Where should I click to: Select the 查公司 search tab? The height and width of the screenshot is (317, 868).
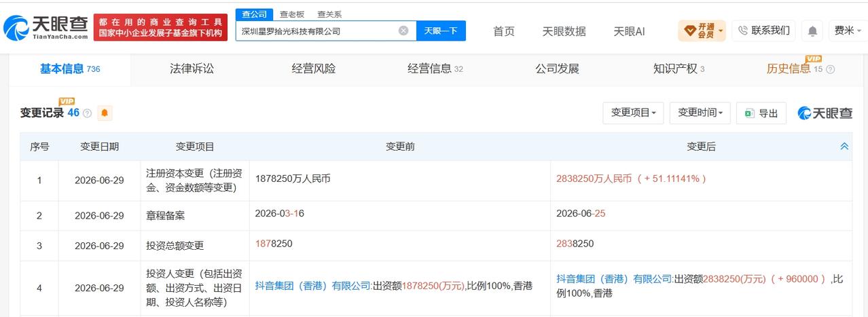coord(255,14)
